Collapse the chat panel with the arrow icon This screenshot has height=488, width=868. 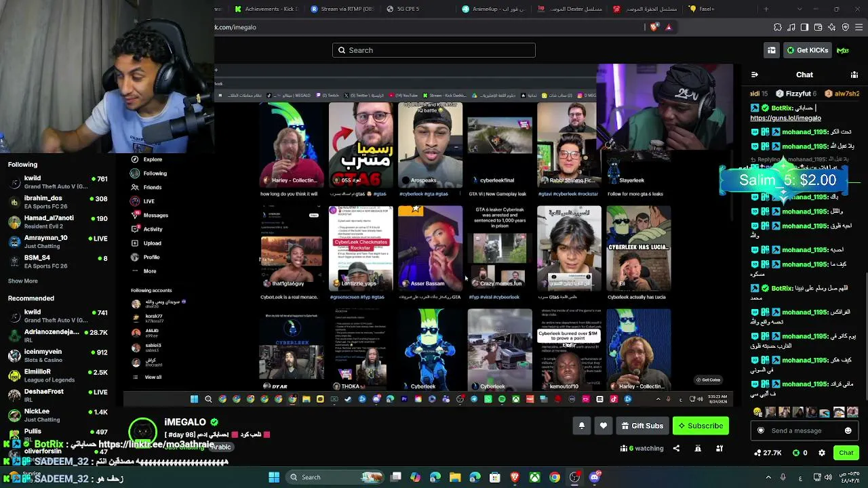tap(755, 75)
